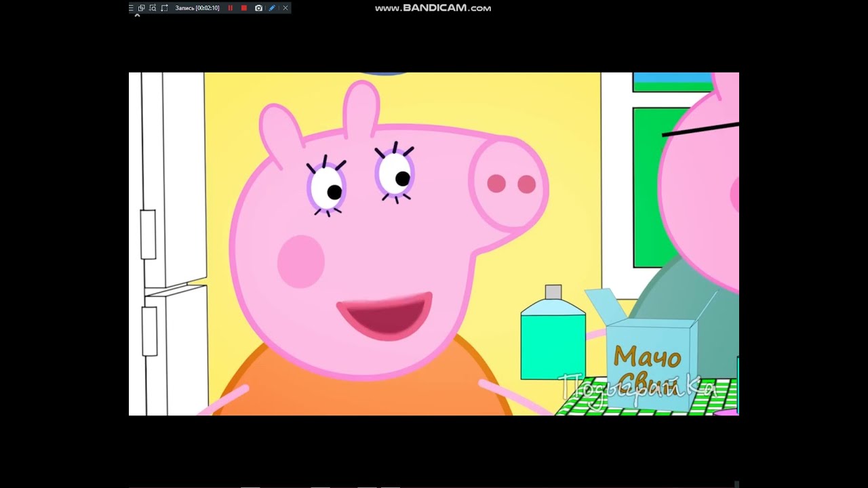Close the Bandicam recording toolbar

point(285,8)
